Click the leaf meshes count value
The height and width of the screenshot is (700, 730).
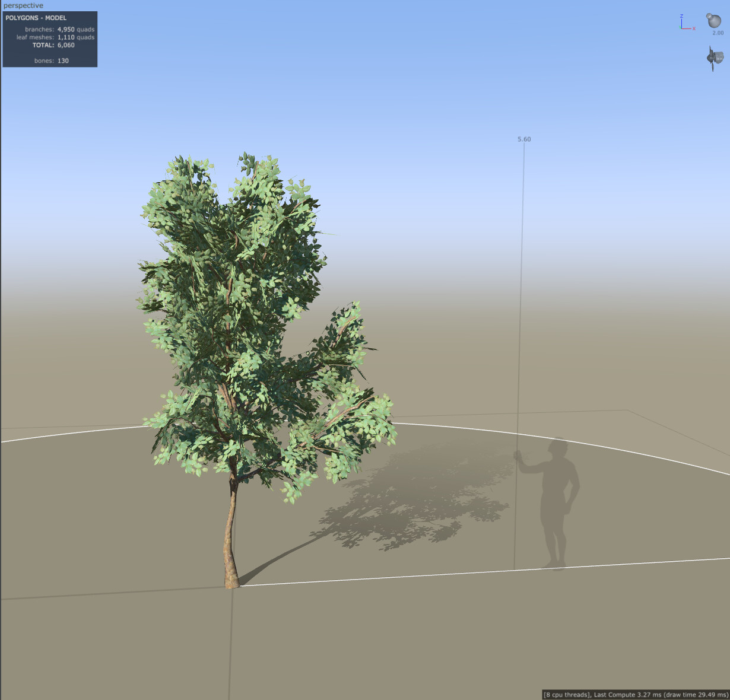(x=65, y=37)
